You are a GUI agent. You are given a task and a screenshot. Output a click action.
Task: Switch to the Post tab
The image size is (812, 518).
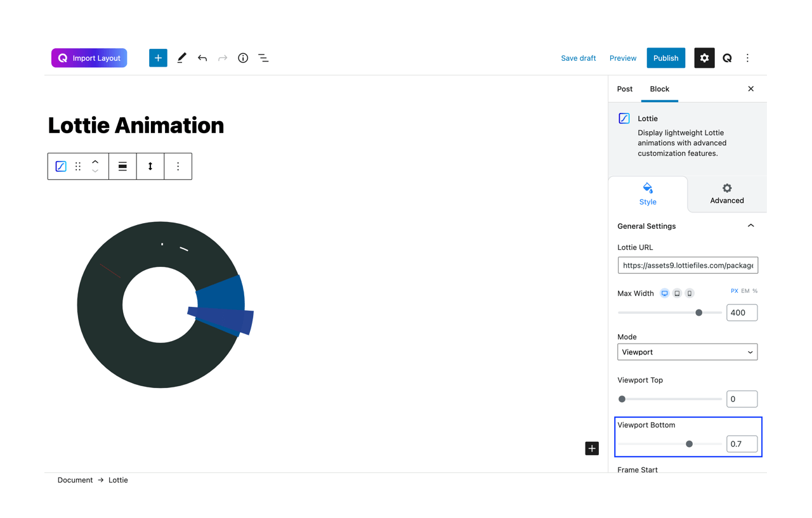click(x=625, y=89)
